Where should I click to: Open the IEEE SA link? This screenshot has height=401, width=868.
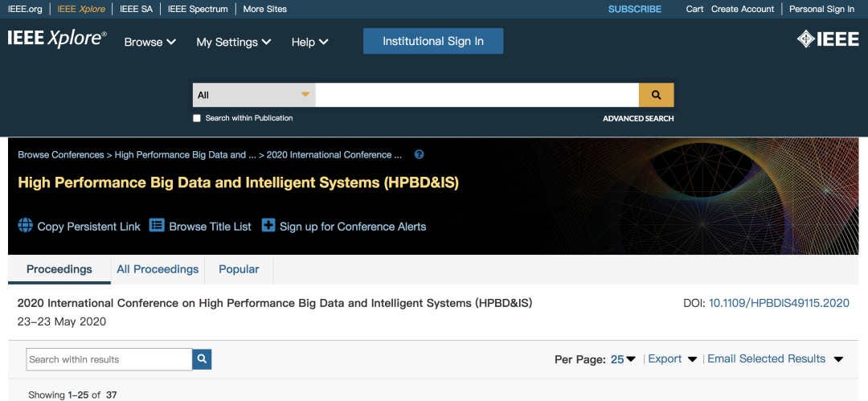click(x=136, y=9)
